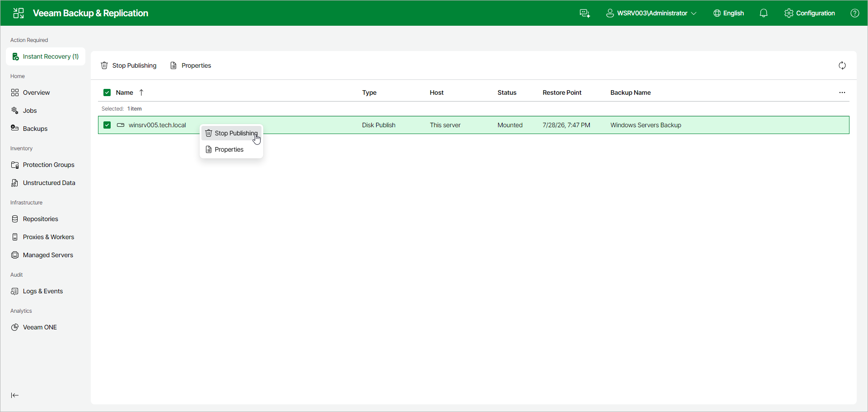Click the globe language icon
The image size is (868, 412).
717,13
